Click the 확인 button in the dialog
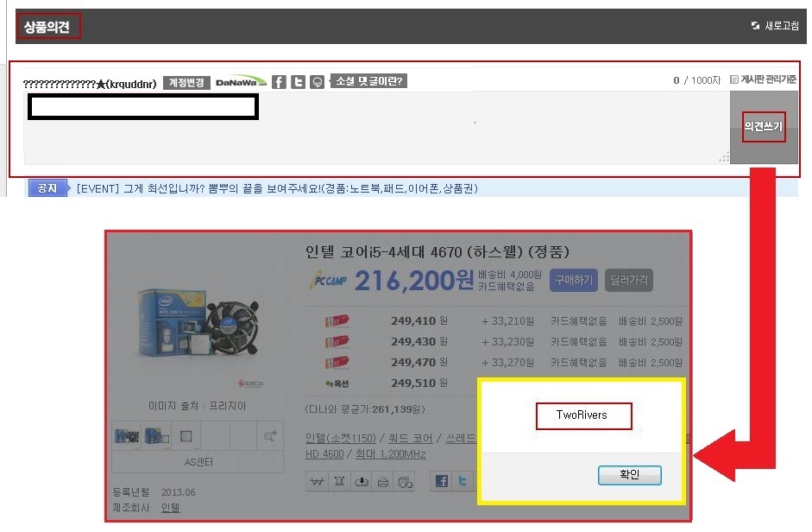The width and height of the screenshot is (812, 532). (x=629, y=475)
